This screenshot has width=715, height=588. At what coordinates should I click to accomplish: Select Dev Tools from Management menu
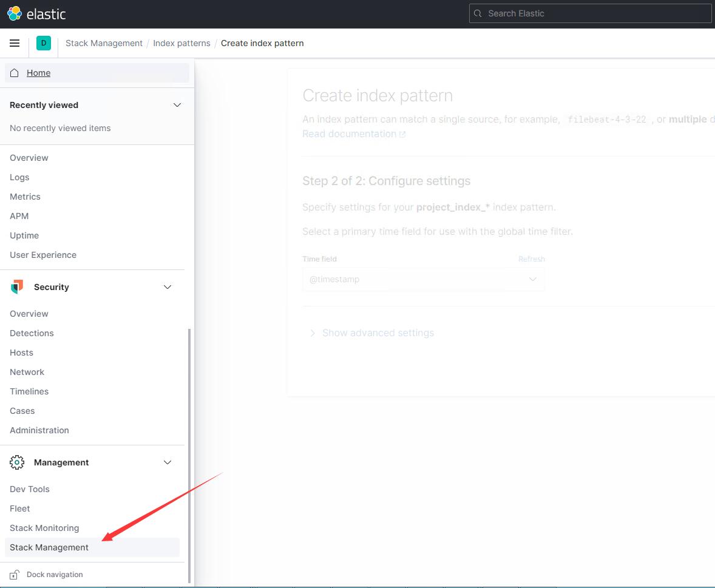30,489
